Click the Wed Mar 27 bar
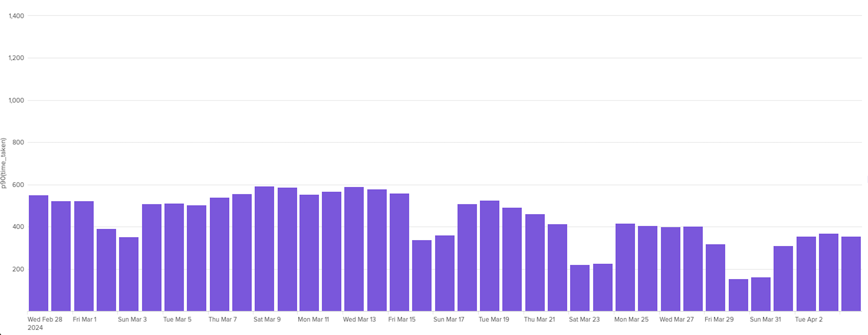The image size is (868, 335). pyautogui.click(x=670, y=269)
